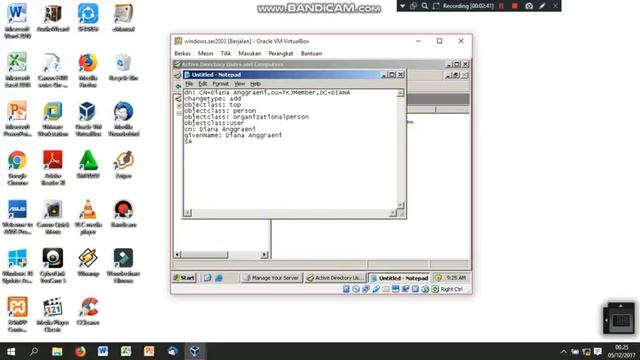This screenshot has height=360, width=640.
Task: Open CyberLink YouCam desktop shortcut
Action: [53, 265]
